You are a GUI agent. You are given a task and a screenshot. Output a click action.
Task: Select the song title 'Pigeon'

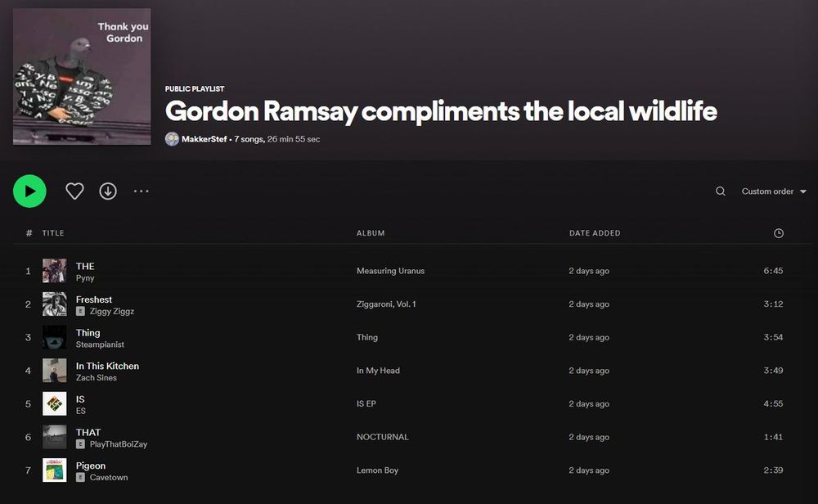[91, 466]
